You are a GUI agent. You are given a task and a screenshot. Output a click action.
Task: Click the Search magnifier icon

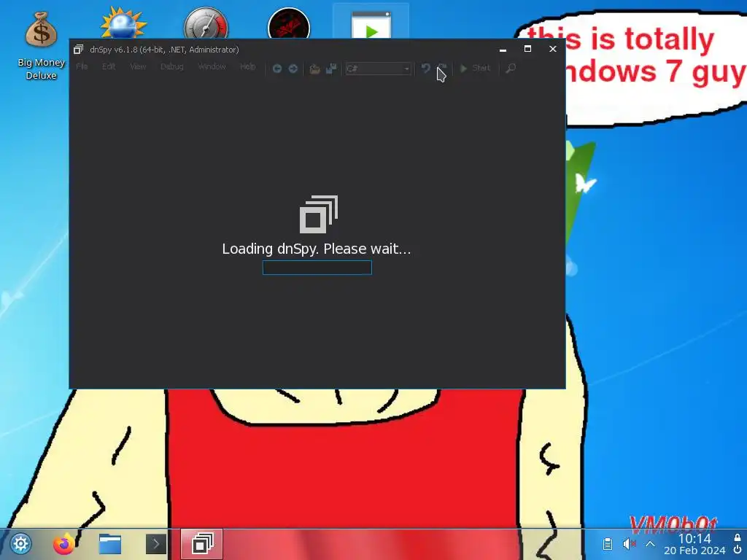(x=510, y=69)
